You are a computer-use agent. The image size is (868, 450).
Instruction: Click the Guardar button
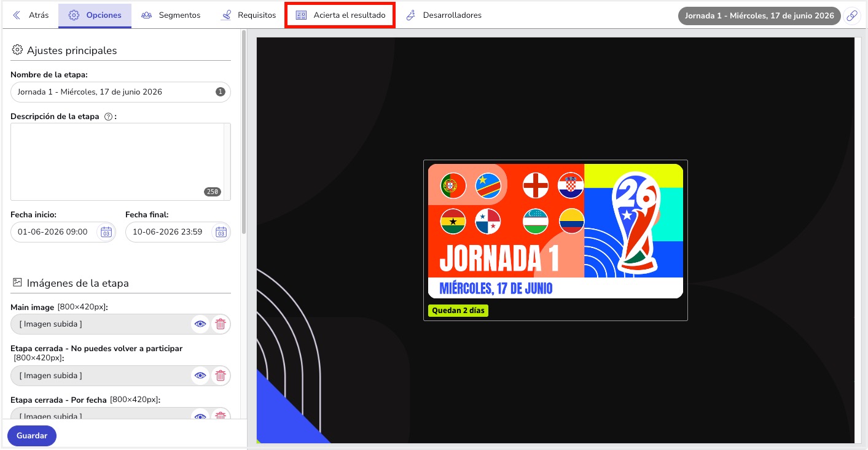click(32, 436)
